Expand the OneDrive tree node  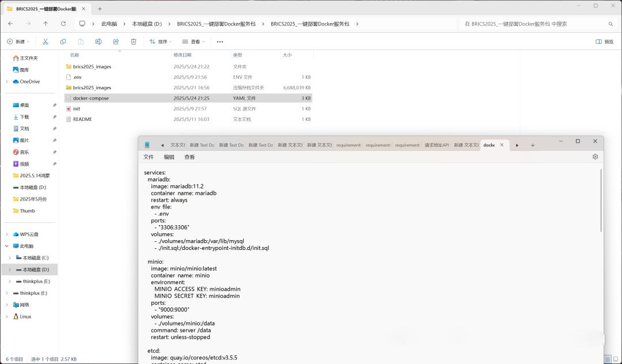pos(7,82)
